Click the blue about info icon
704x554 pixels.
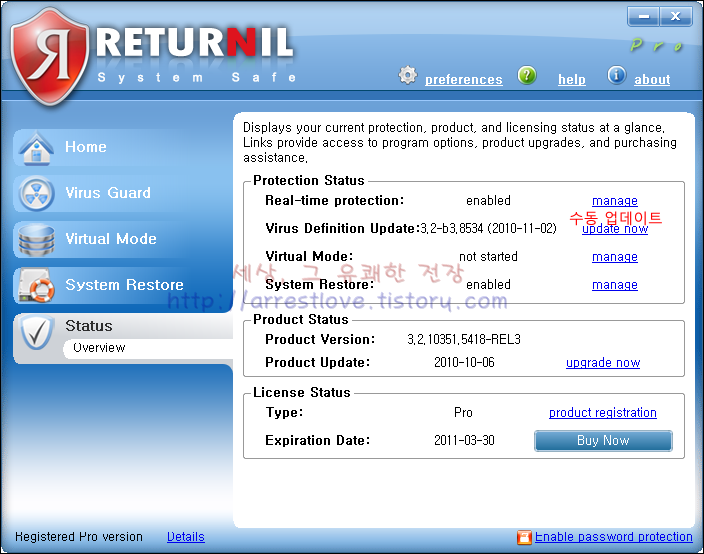(x=616, y=75)
